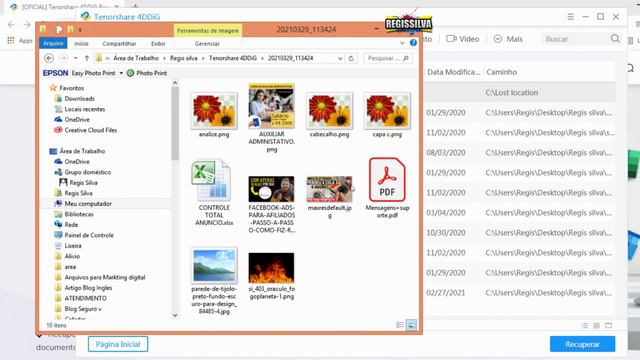Switch Explorer to large icons view

click(x=411, y=325)
